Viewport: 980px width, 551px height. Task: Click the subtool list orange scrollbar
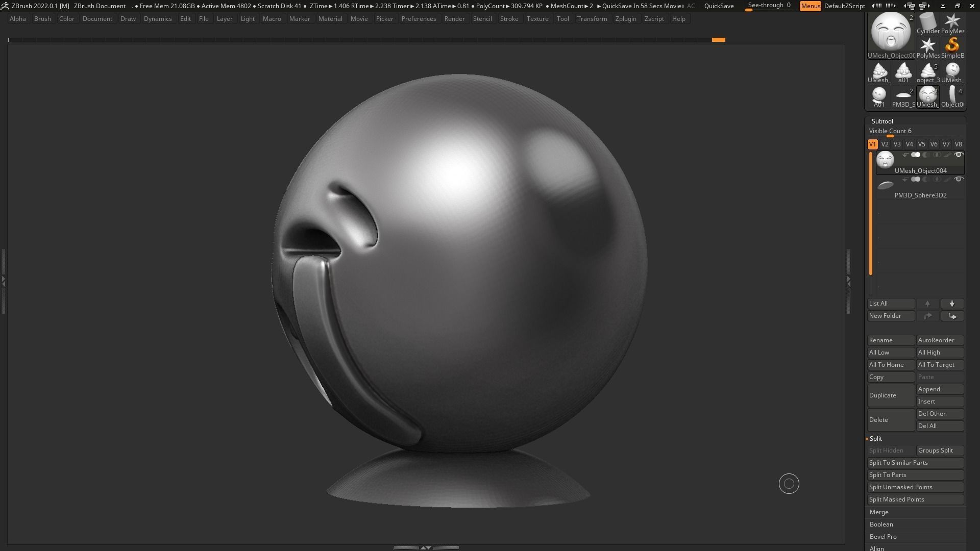click(870, 213)
